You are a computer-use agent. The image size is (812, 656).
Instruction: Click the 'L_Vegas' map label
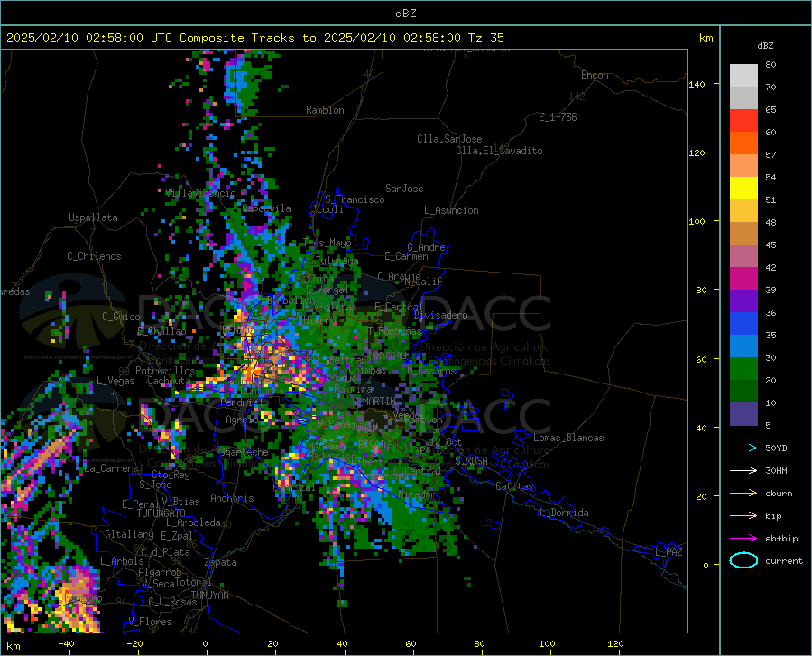click(115, 381)
